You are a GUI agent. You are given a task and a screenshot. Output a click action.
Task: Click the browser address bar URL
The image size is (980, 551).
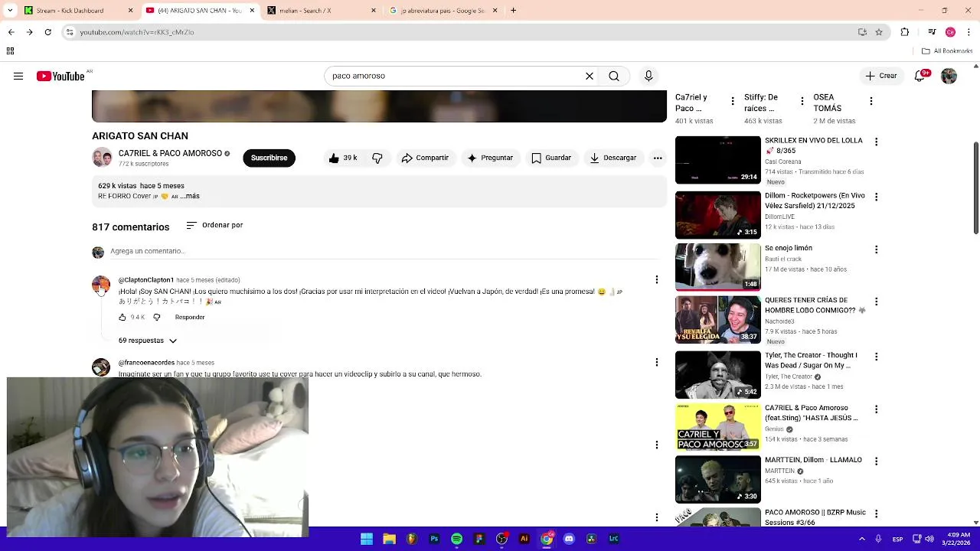click(x=136, y=32)
